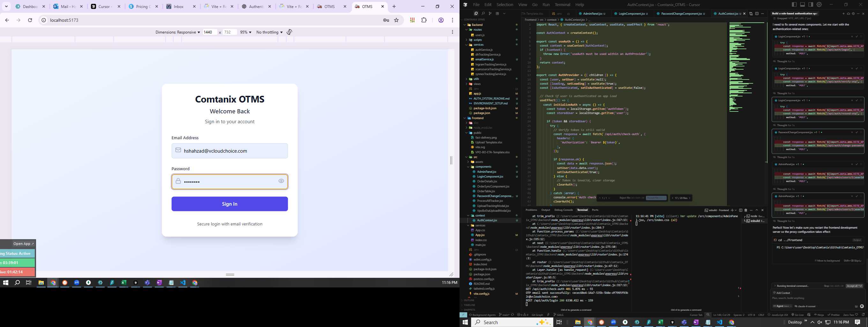
Task: Select the esbuild terminal in terminal list
Action: point(755,221)
